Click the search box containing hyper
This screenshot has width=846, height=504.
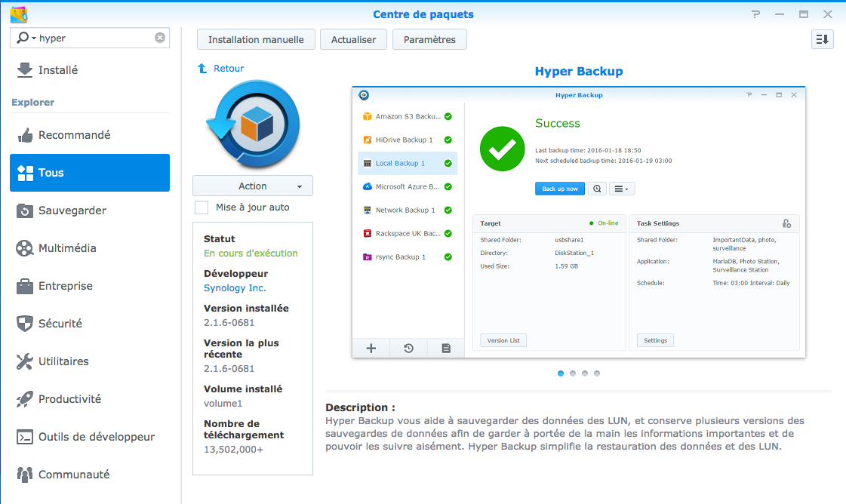pos(90,38)
